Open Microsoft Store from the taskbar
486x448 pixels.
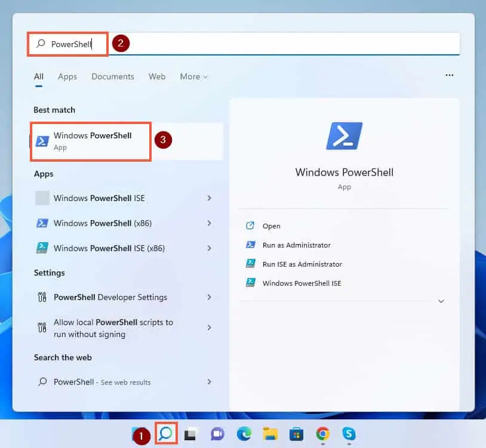(296, 434)
